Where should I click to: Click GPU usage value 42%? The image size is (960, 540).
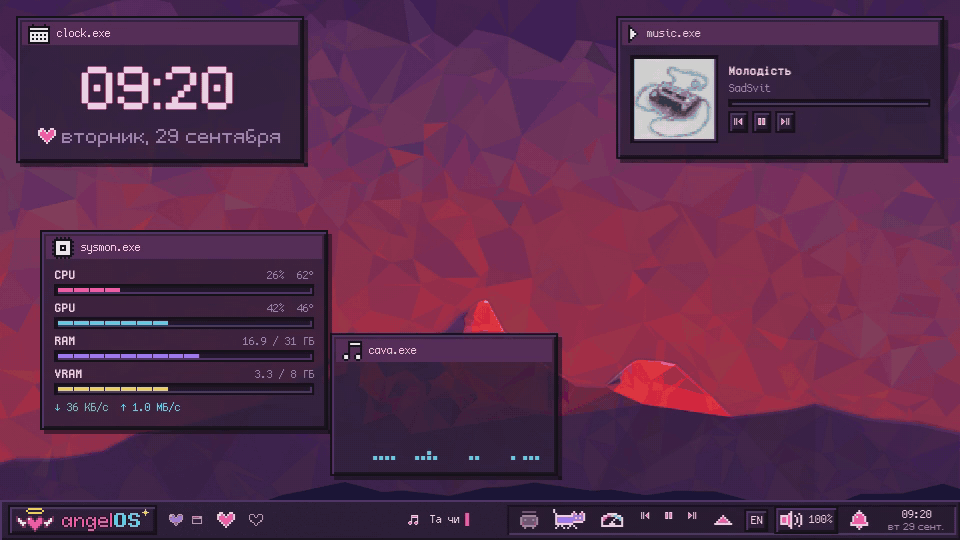(x=276, y=309)
